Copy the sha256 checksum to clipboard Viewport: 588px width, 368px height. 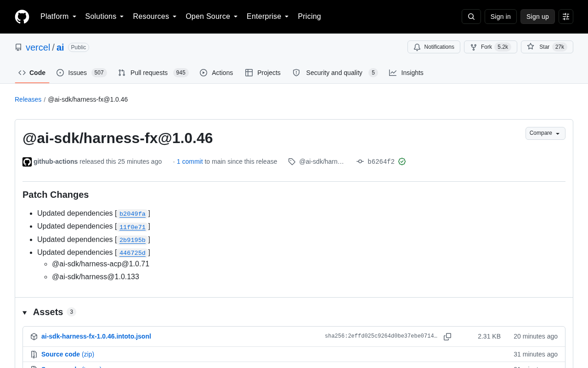447,337
